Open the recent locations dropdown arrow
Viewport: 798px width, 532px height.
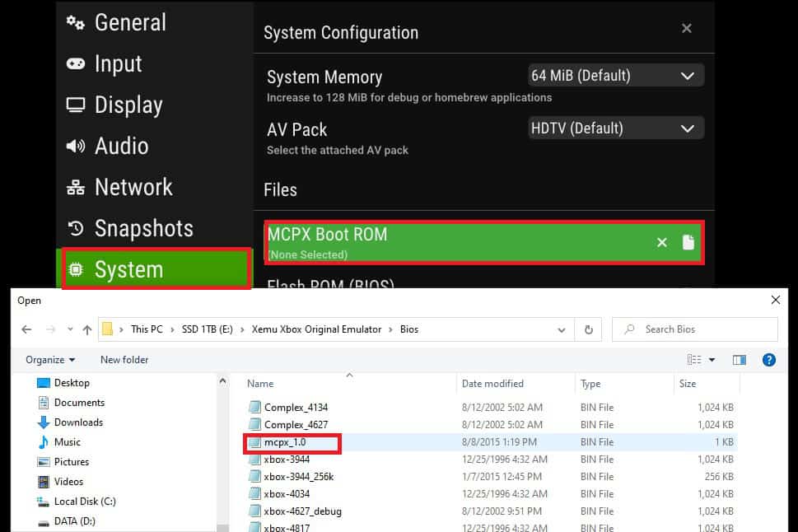pos(70,329)
